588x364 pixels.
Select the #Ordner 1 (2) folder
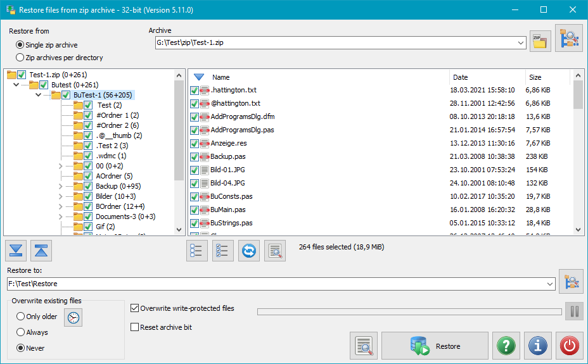[x=117, y=115]
